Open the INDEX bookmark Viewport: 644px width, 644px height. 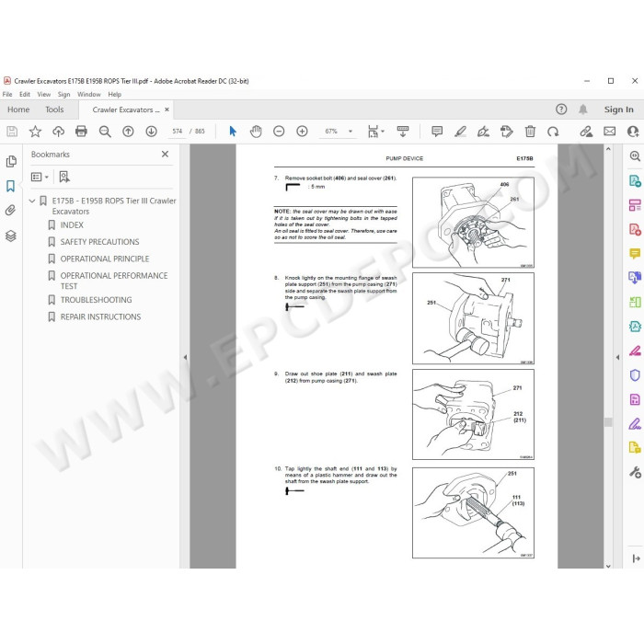click(72, 225)
